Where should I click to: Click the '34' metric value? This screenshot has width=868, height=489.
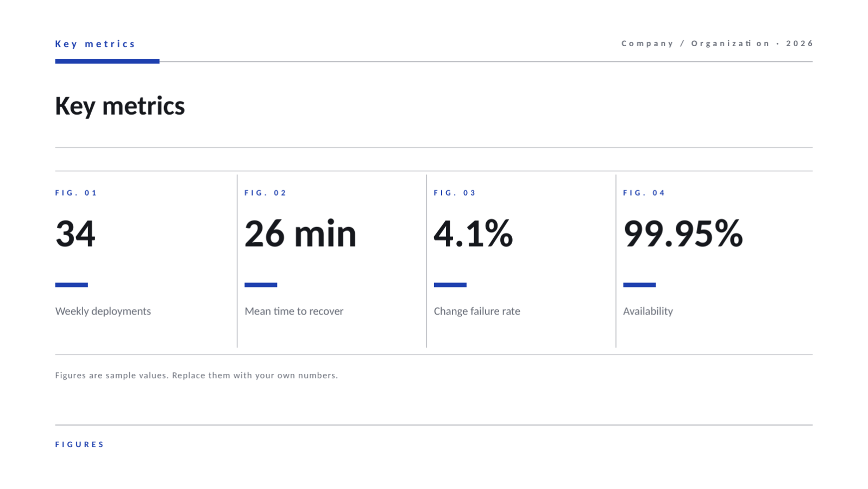click(76, 234)
